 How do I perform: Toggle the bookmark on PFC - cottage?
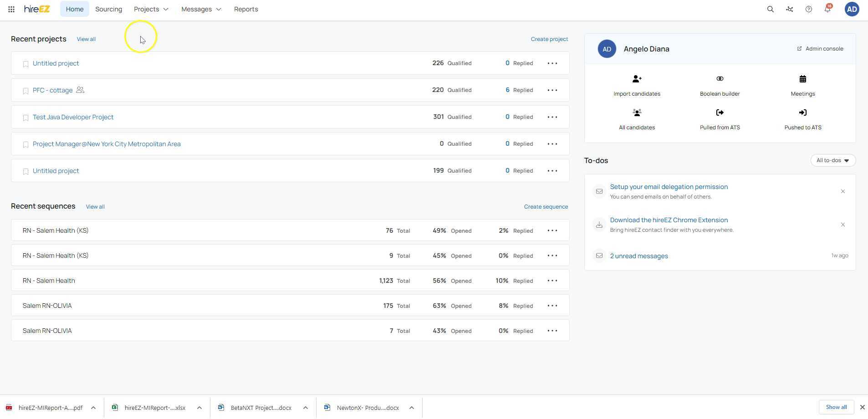[26, 91]
